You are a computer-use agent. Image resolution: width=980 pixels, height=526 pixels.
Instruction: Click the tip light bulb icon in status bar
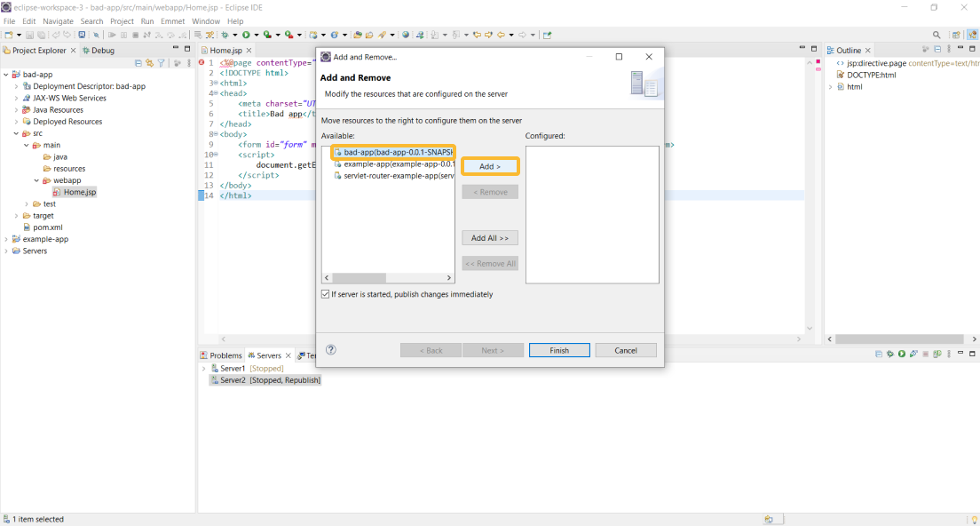pyautogui.click(x=974, y=520)
